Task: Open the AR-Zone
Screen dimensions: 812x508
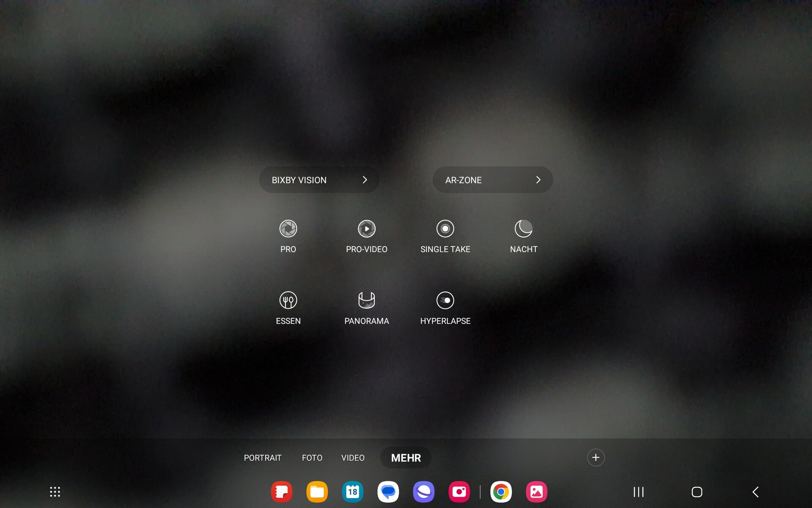Action: click(464, 180)
